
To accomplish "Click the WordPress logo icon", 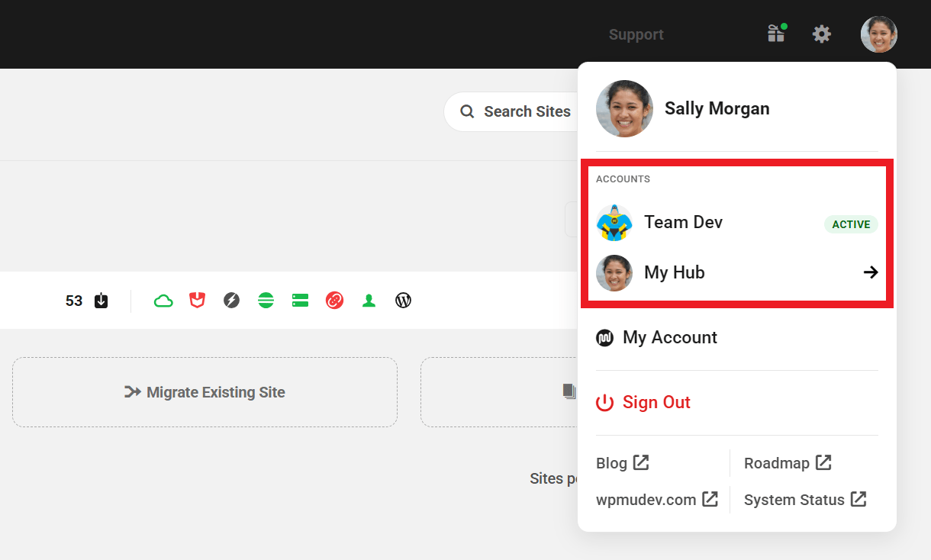I will tap(403, 301).
